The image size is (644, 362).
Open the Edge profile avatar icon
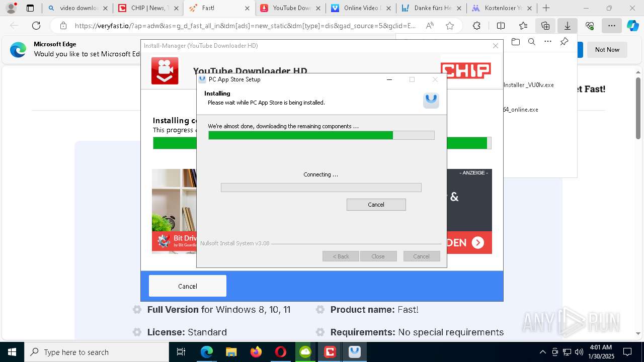click(11, 8)
